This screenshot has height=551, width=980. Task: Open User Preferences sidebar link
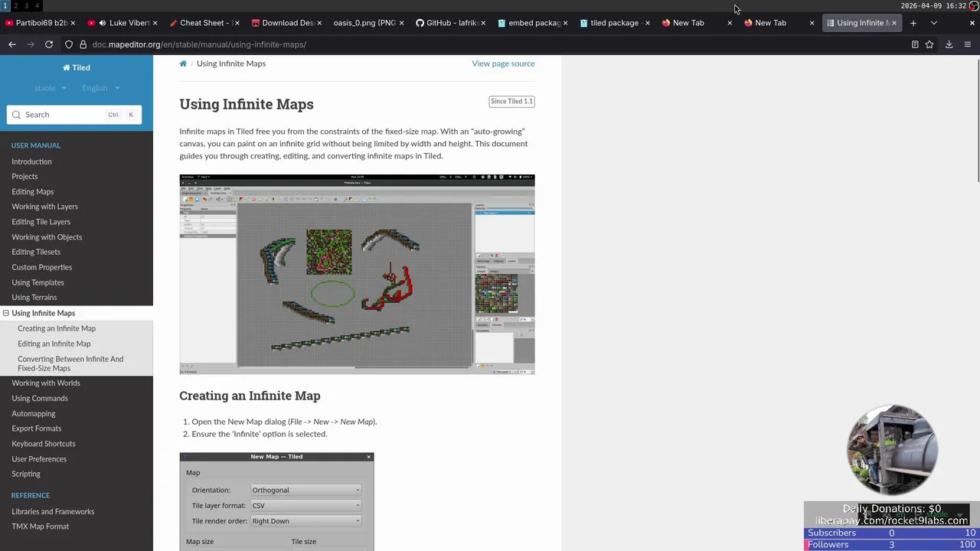(x=39, y=459)
